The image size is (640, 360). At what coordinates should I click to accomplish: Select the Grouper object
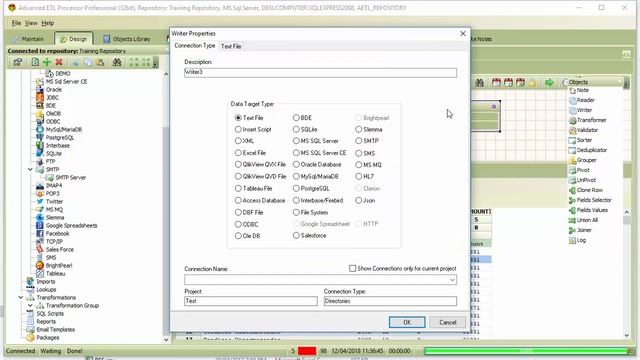pos(583,160)
